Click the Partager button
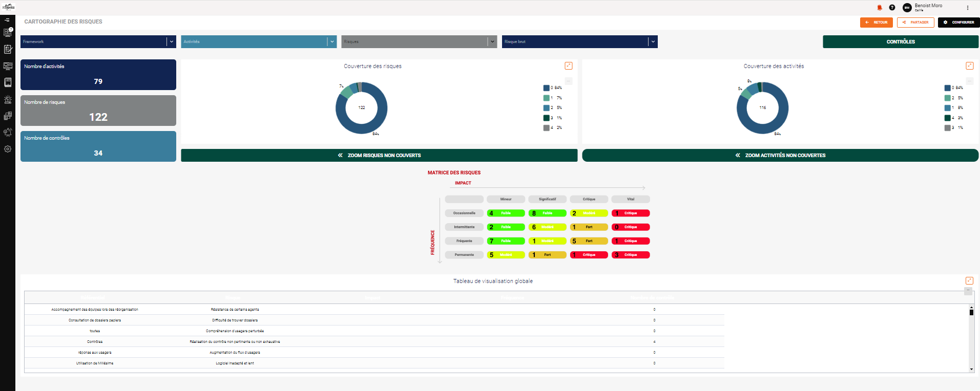 [x=915, y=23]
